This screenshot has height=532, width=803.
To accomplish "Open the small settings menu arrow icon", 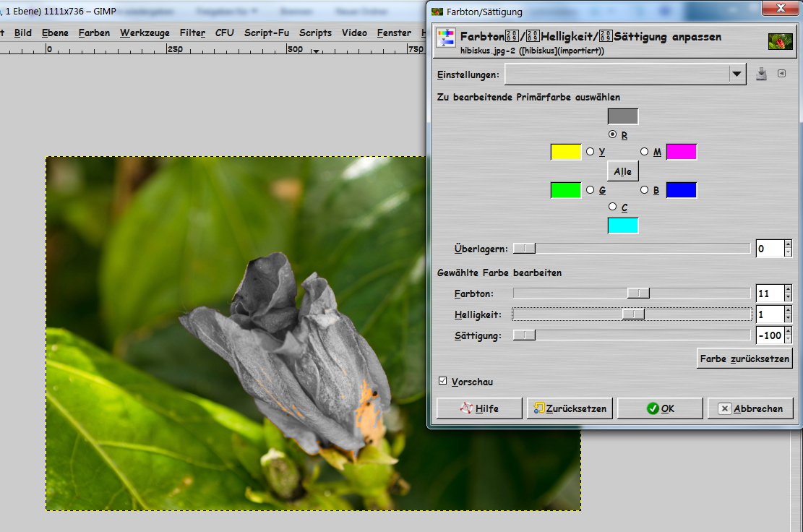I will [781, 74].
